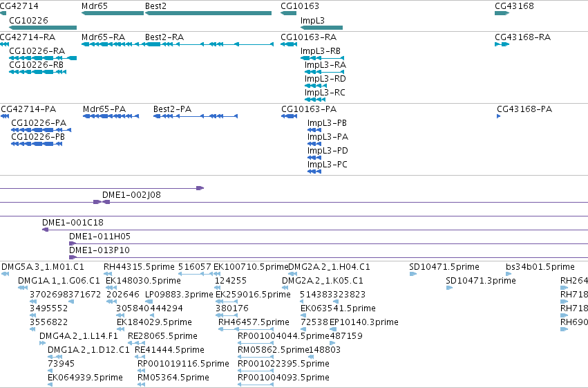This screenshot has height=388, width=588.
Task: Click the Best2-RA transcript label
Action: click(164, 37)
